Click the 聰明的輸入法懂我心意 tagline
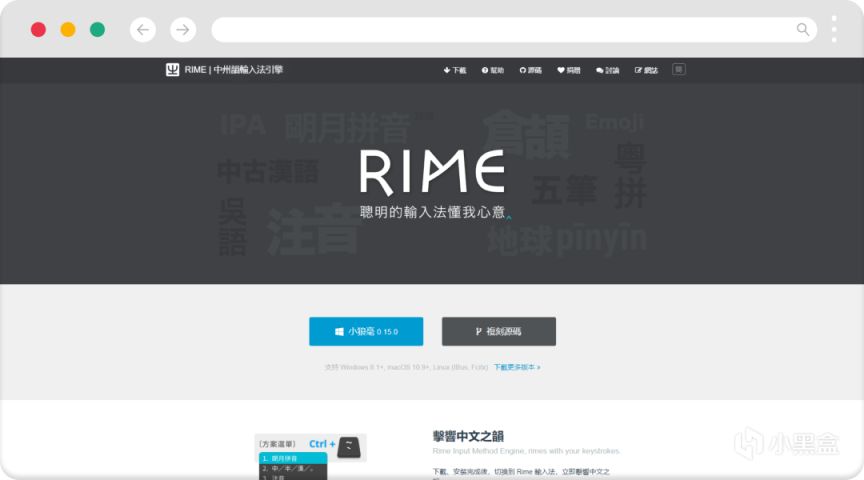This screenshot has height=480, width=864. 433,212
